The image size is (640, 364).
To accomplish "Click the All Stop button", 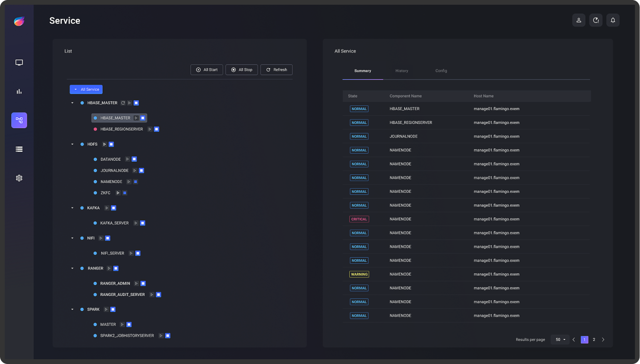I will point(242,69).
